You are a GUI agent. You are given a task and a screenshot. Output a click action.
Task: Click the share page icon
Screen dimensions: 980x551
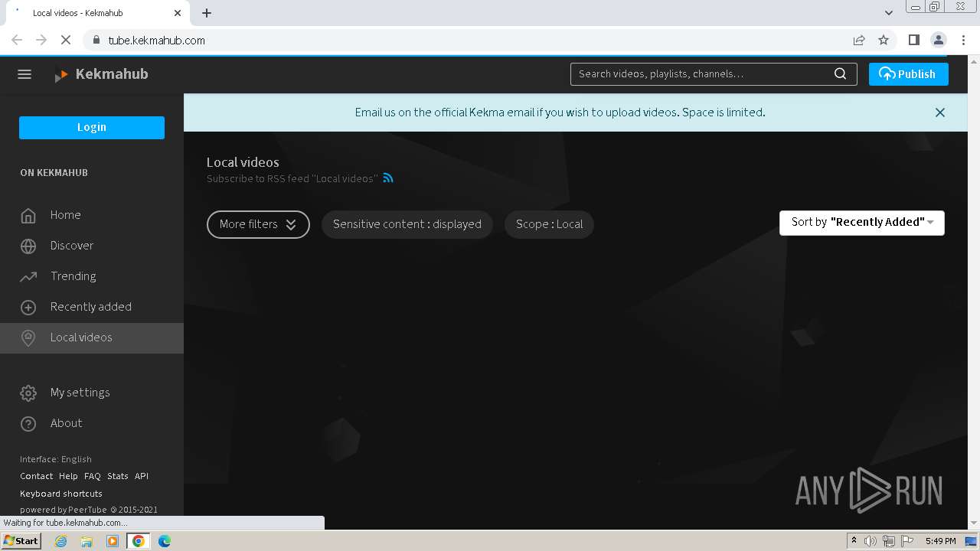859,41
